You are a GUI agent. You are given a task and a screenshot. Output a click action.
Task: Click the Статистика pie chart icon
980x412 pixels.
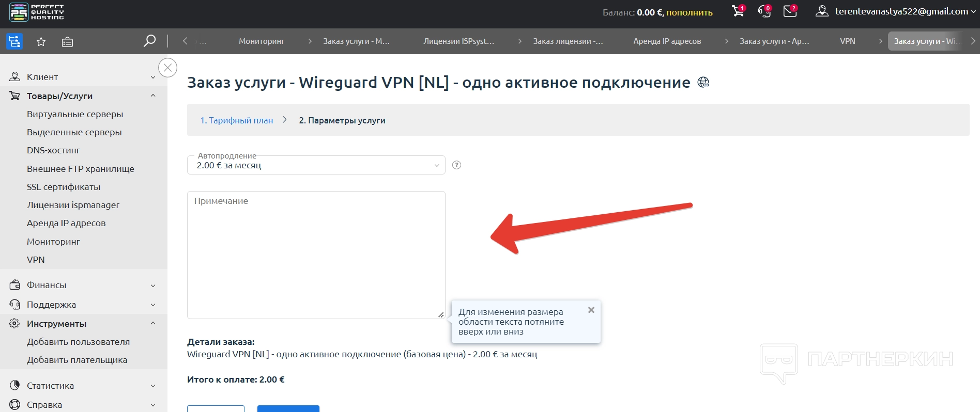coord(15,386)
